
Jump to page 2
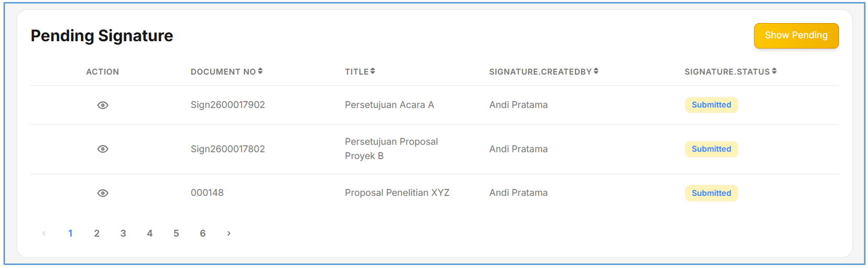coord(97,234)
